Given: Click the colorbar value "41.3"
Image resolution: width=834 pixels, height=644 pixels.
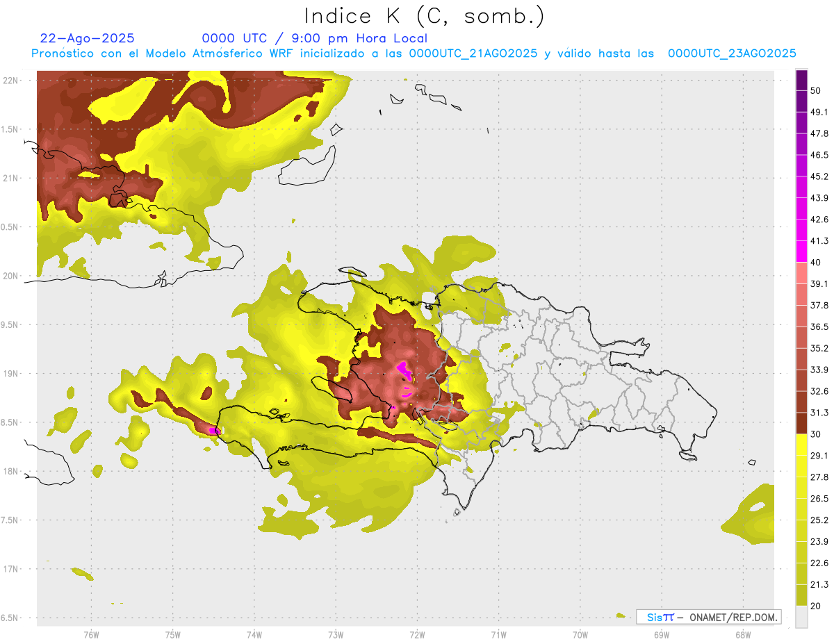Looking at the screenshot, I should coord(819,241).
